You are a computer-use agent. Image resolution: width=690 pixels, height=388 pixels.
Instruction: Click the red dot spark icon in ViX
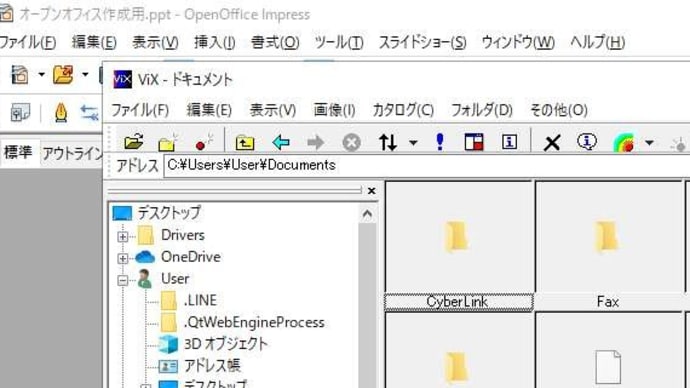click(204, 142)
